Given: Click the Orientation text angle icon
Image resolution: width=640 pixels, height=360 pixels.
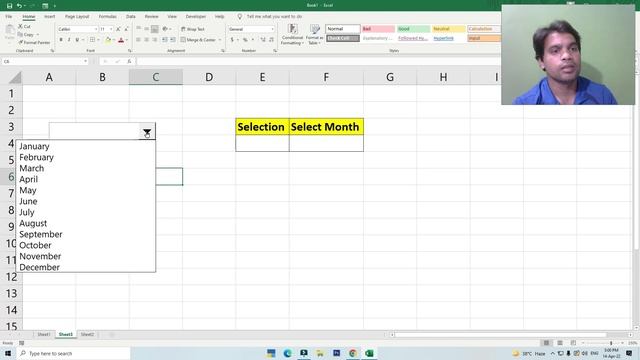Looking at the screenshot, I should pos(165,29).
